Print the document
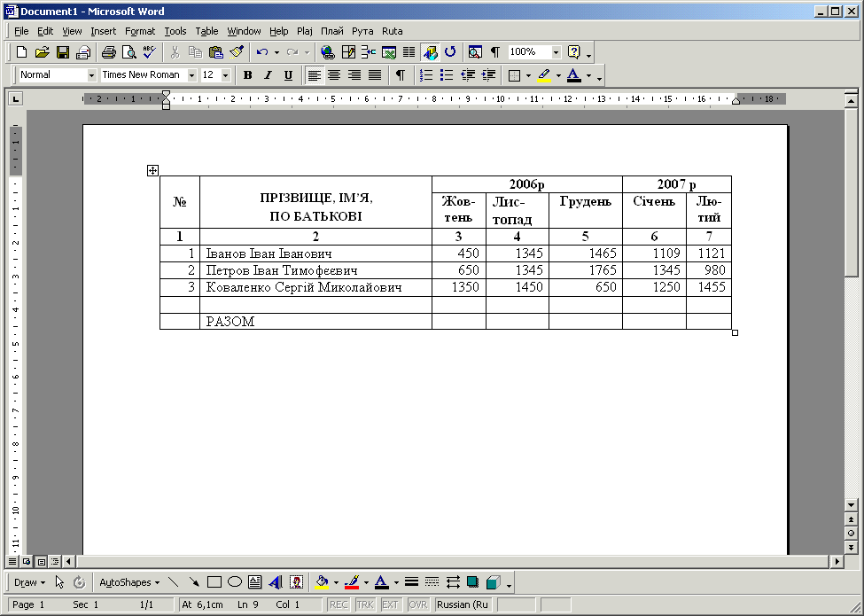Image resolution: width=864 pixels, height=616 pixels. pyautogui.click(x=108, y=52)
